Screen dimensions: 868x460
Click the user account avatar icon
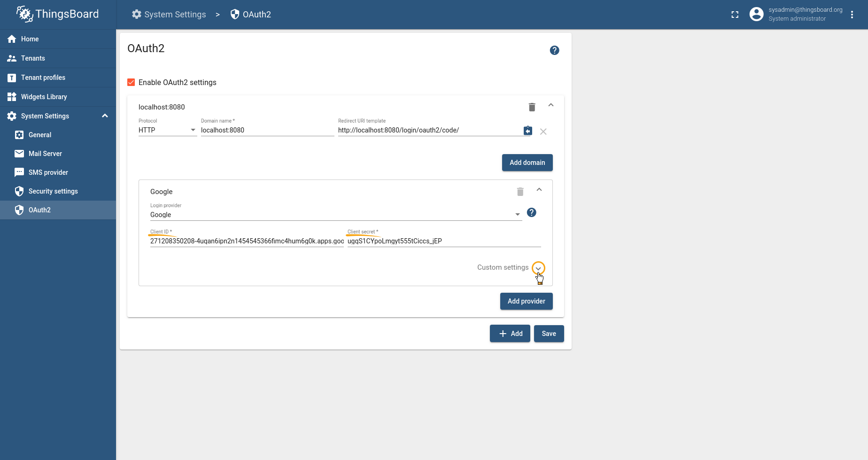(x=756, y=14)
